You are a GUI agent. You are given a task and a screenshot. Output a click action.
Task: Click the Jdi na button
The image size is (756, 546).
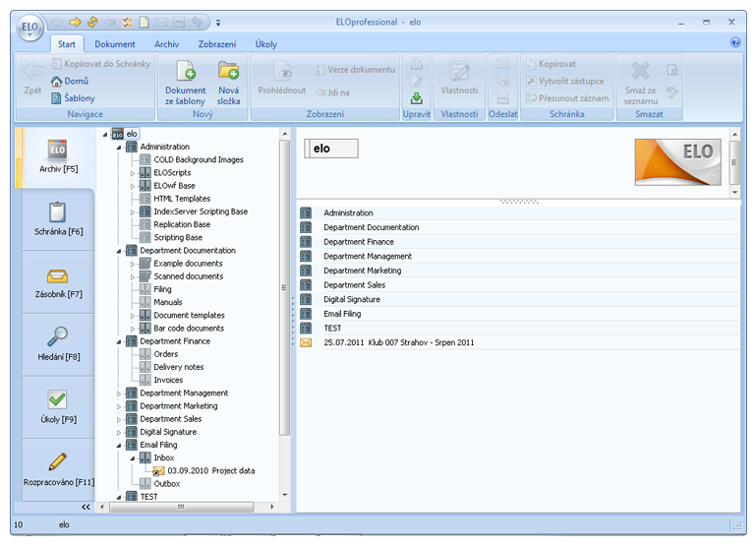click(x=332, y=92)
